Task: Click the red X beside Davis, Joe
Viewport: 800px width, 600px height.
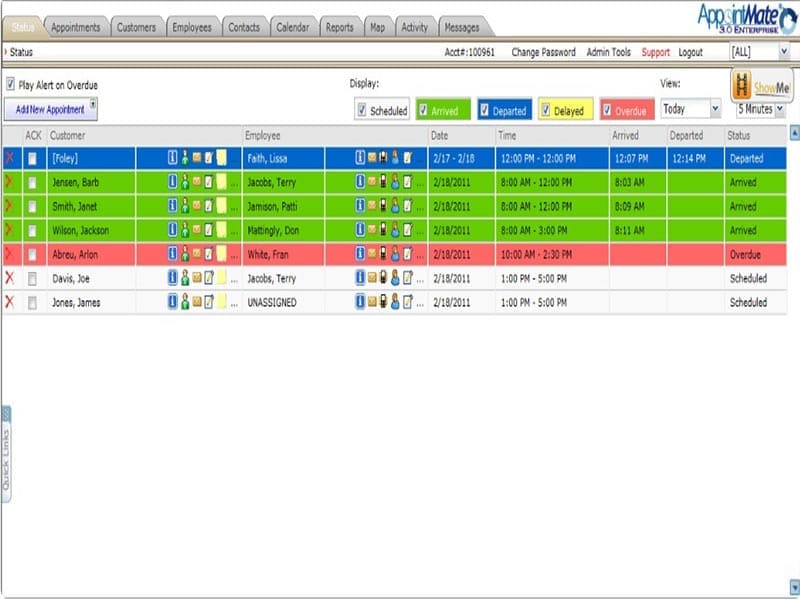Action: 9,278
